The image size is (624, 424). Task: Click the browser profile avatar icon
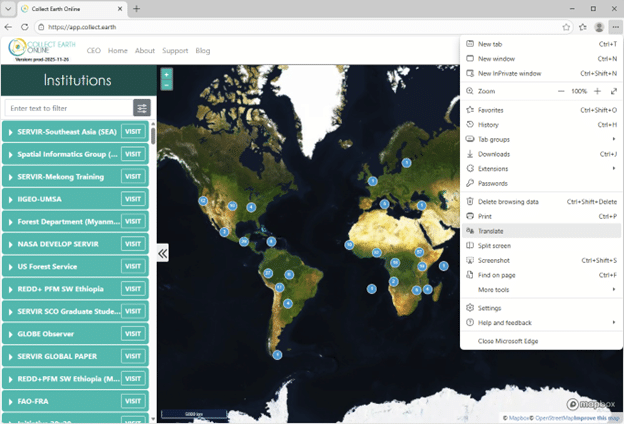(x=599, y=27)
